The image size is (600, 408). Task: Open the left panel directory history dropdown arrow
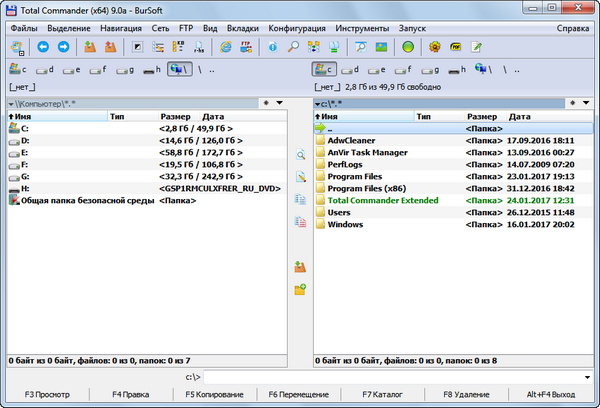click(x=279, y=102)
